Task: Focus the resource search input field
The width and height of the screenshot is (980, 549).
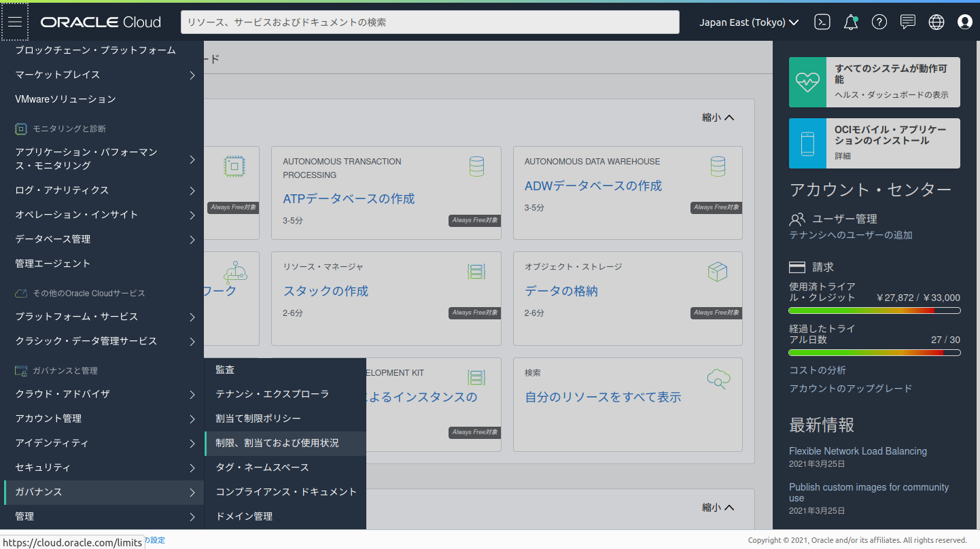Action: (430, 22)
